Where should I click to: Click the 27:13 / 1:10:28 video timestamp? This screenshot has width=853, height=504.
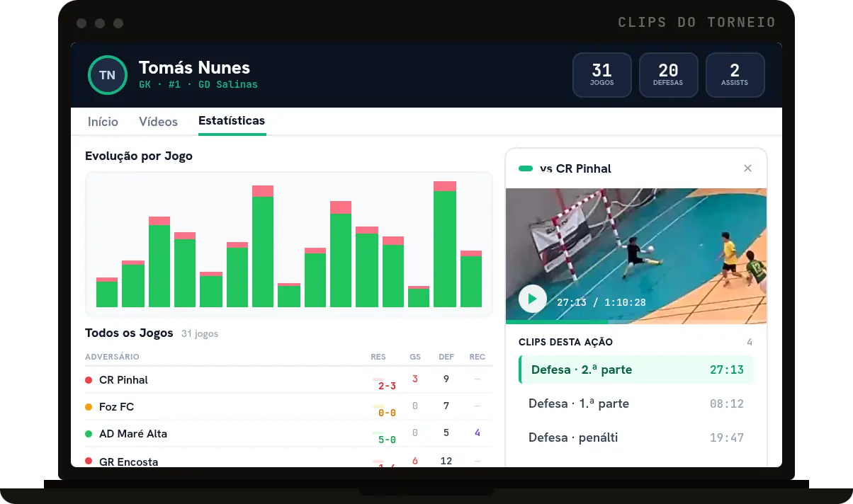point(601,302)
